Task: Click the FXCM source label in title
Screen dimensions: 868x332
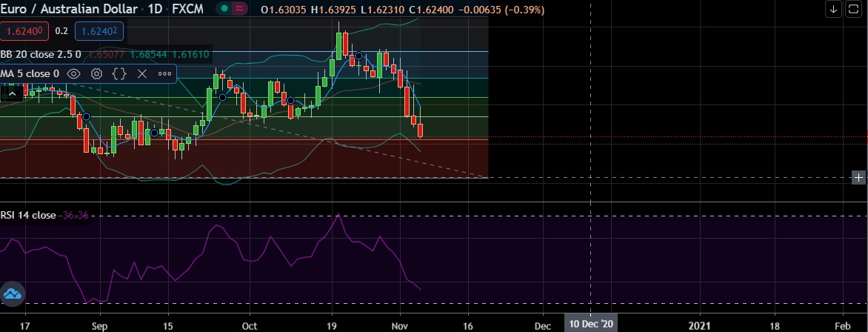Action: (187, 9)
